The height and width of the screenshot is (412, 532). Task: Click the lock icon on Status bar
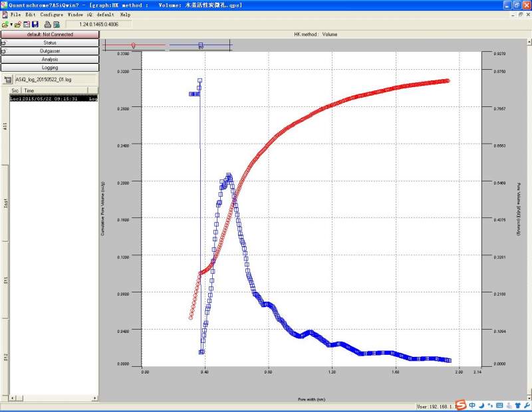coord(4,43)
